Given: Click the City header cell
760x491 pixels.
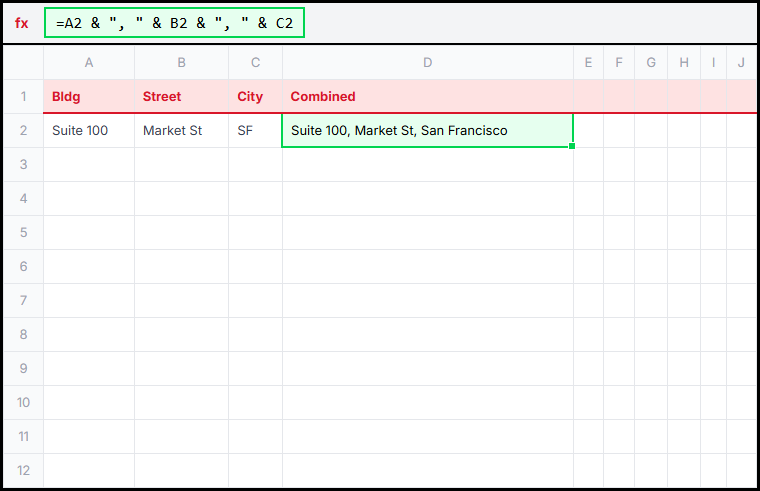Looking at the screenshot, I should (255, 97).
